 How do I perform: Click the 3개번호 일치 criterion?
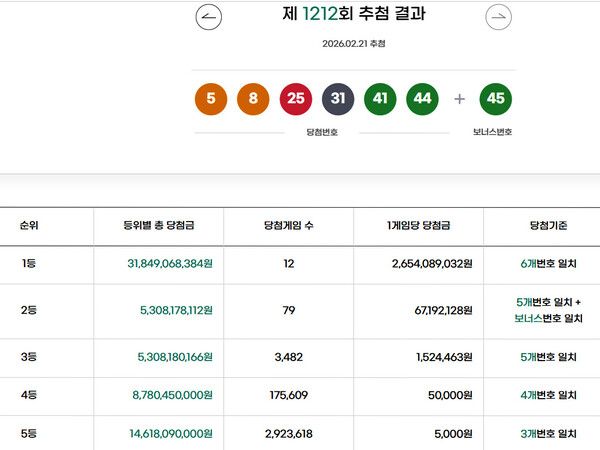pyautogui.click(x=548, y=434)
